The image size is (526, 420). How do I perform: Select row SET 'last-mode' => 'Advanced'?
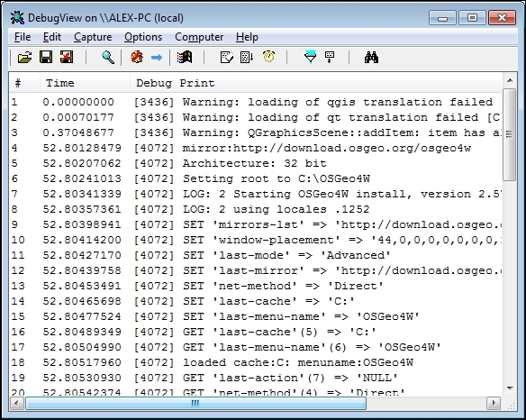256,255
